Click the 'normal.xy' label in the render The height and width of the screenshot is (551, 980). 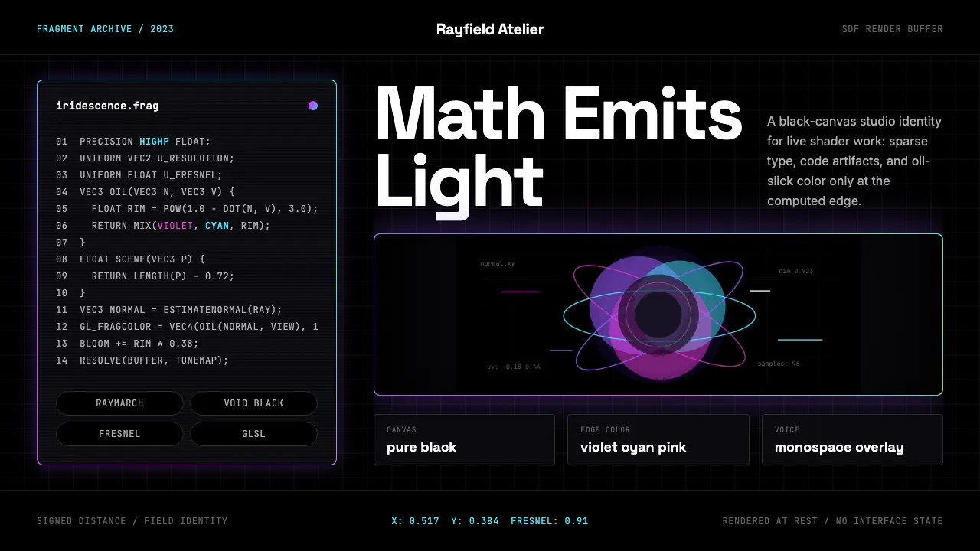click(498, 263)
